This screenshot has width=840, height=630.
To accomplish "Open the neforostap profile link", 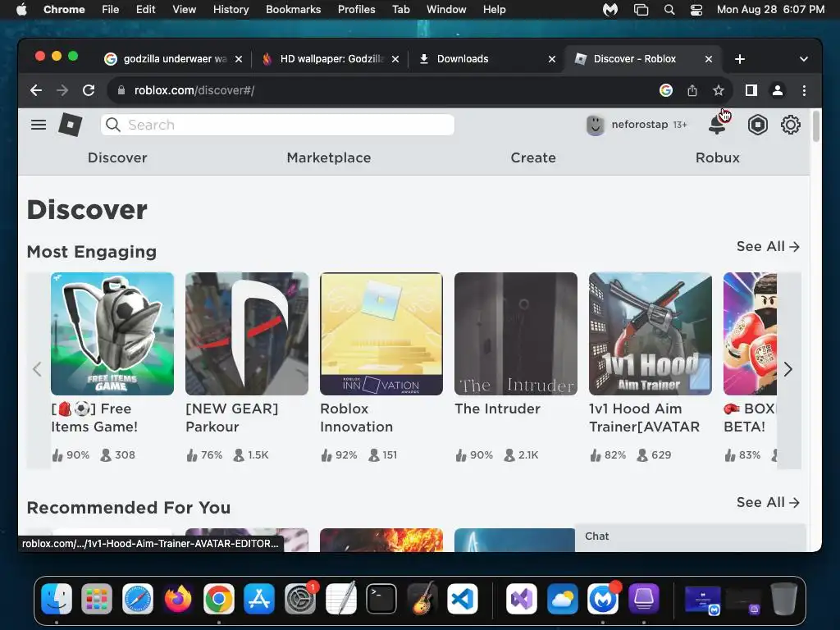I will 640,125.
